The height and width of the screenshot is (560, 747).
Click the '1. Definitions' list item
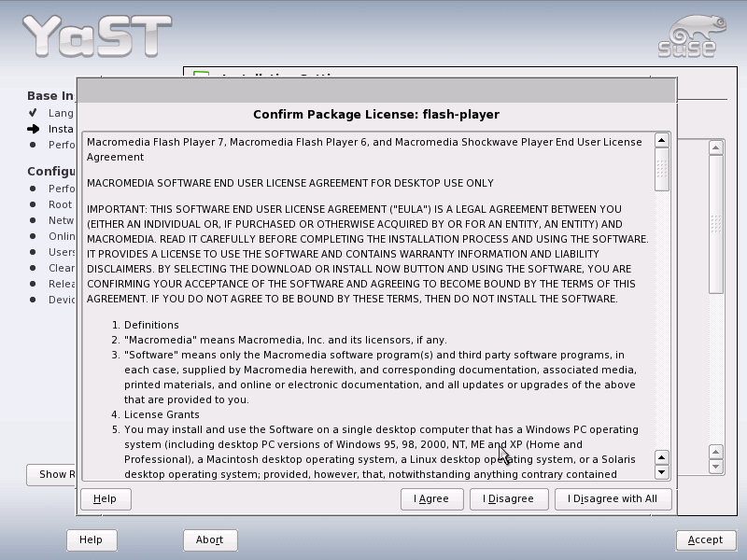pos(146,325)
